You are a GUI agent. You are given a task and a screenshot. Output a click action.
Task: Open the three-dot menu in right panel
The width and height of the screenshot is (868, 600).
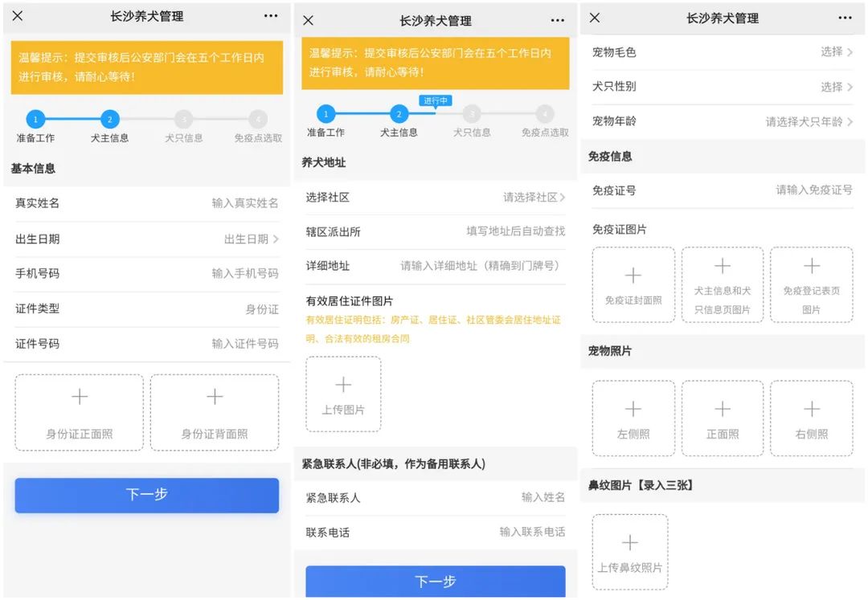tap(845, 18)
